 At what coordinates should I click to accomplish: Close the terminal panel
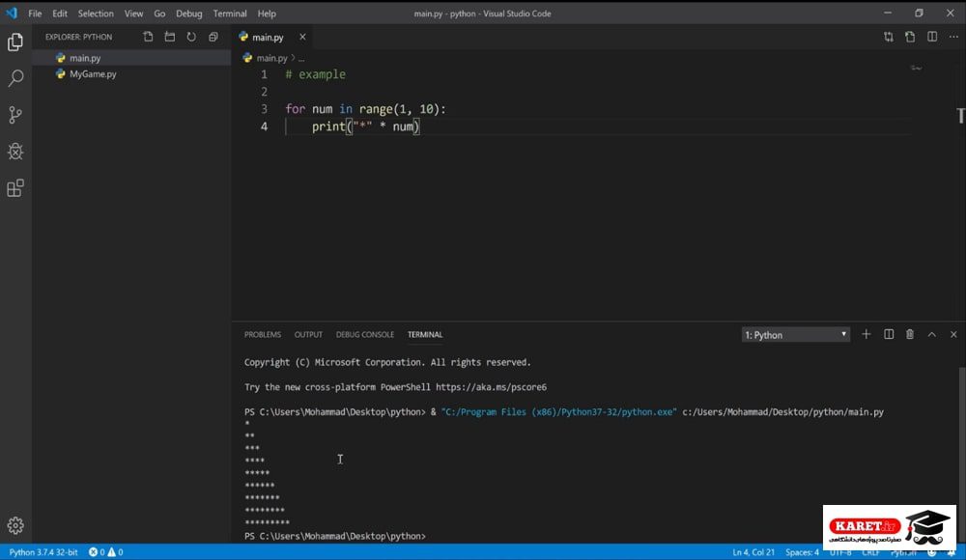pos(953,334)
